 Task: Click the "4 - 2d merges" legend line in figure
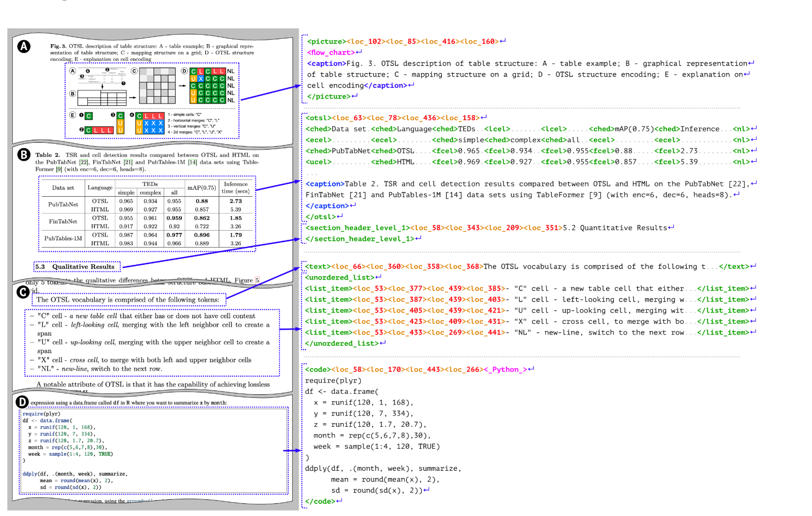(195, 132)
